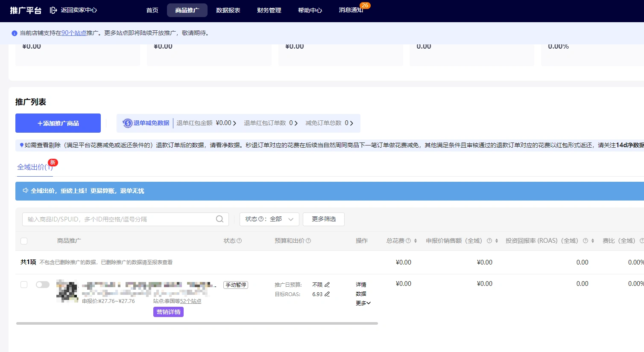Viewport: 644px width, 352px height.
Task: Focus the 商品ID/SPUID search field
Action: coord(126,219)
